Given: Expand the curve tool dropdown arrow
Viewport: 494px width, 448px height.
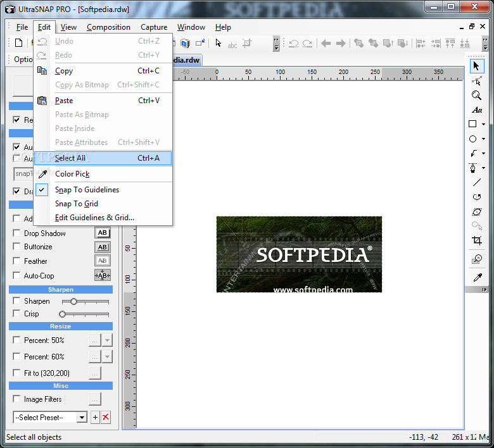Looking at the screenshot, I should 483,153.
